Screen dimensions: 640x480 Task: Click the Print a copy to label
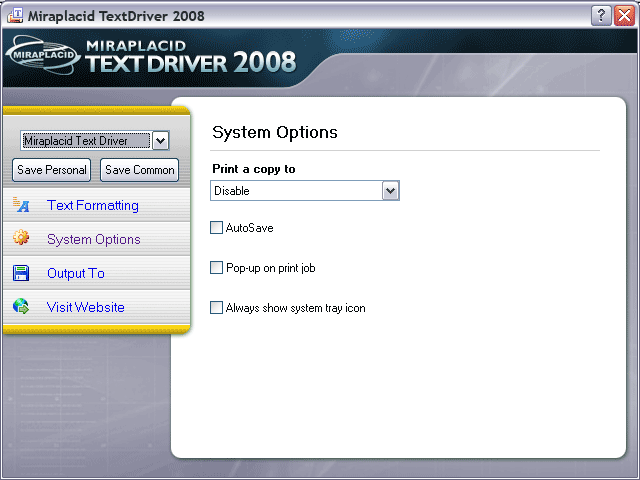pyautogui.click(x=253, y=169)
